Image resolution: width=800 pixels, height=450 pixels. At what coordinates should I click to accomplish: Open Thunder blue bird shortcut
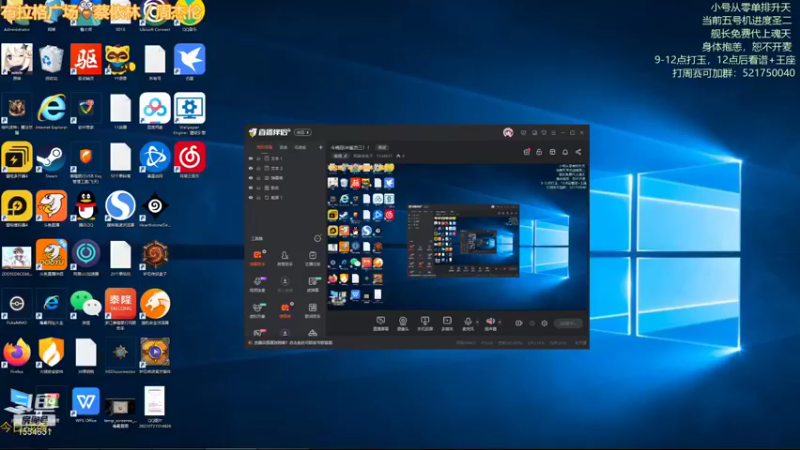tap(189, 62)
